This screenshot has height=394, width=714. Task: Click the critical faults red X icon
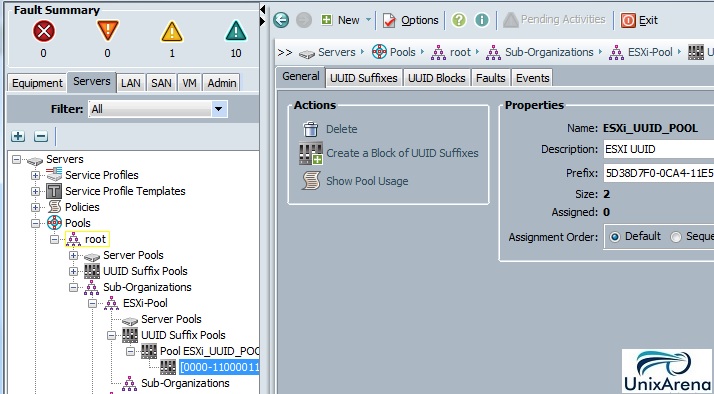click(x=44, y=31)
